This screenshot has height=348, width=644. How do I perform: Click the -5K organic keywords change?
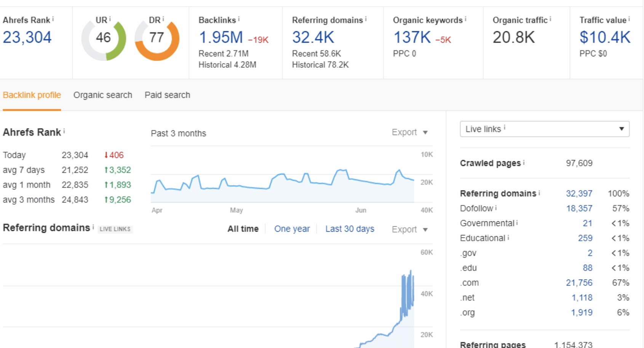tap(443, 40)
